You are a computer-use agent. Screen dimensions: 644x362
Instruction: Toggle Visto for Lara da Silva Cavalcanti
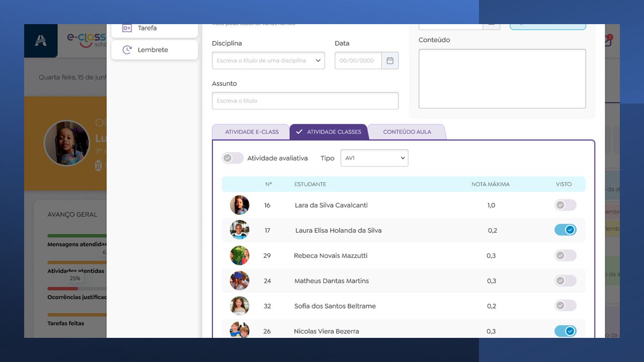(566, 205)
